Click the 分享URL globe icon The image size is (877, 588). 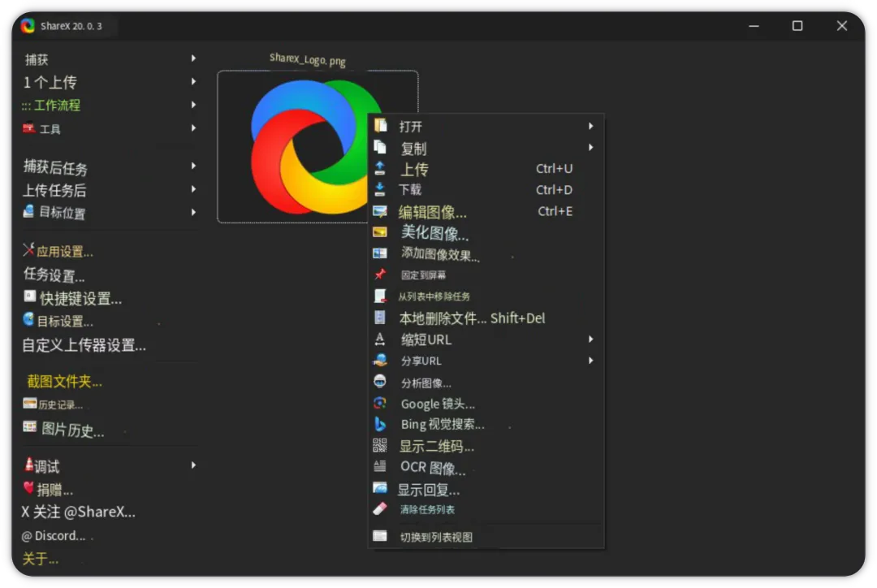(x=380, y=361)
